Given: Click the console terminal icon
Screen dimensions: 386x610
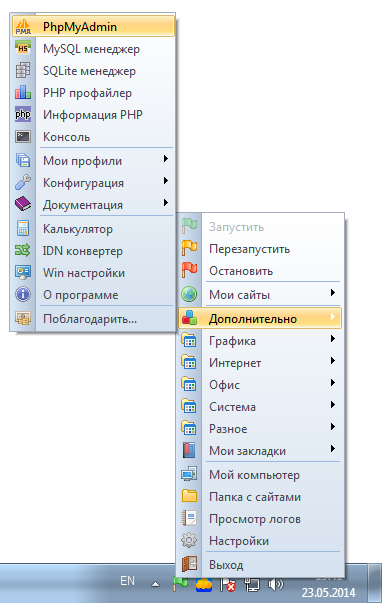Looking at the screenshot, I should click(23, 137).
